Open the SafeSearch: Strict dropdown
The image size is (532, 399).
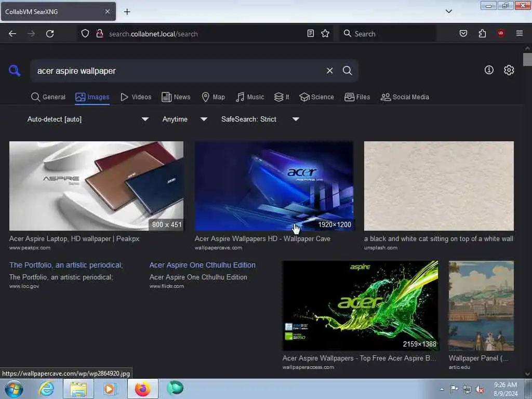260,119
